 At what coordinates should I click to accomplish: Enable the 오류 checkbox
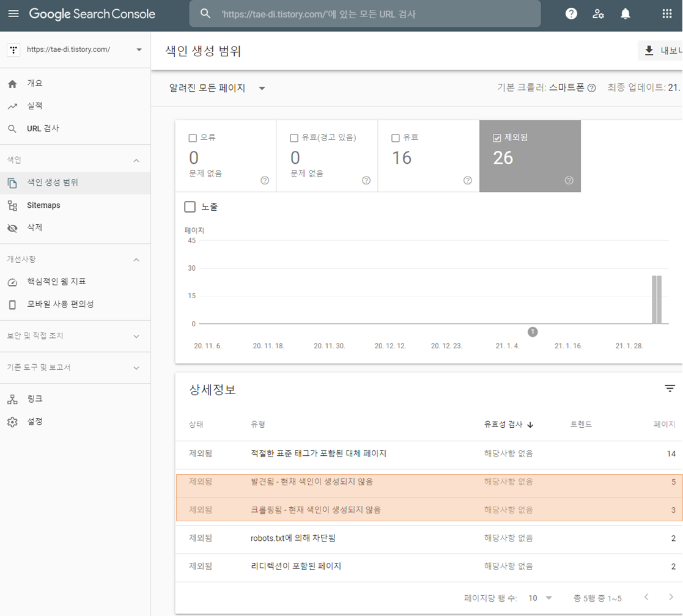tap(191, 137)
